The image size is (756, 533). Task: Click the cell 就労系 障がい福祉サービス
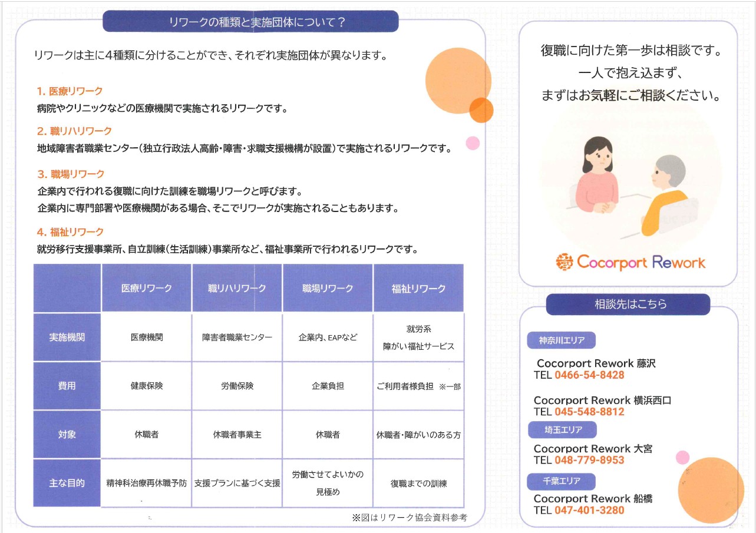418,337
